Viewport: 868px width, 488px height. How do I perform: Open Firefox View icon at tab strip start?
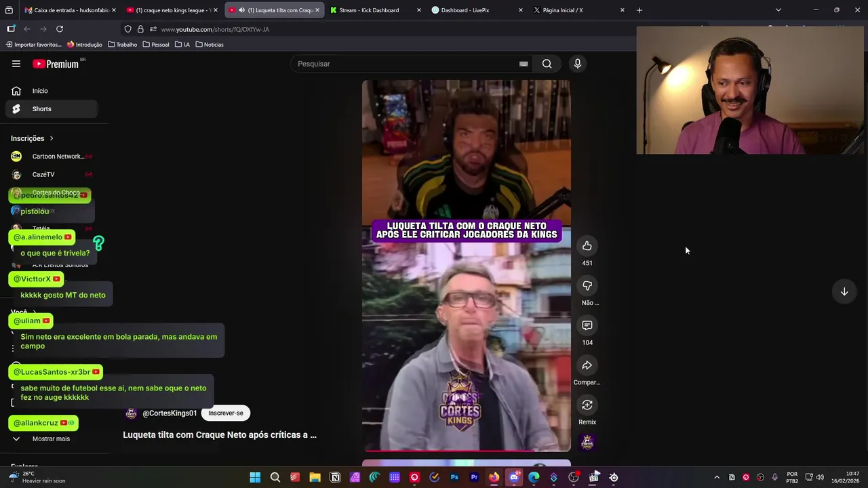pos(9,10)
